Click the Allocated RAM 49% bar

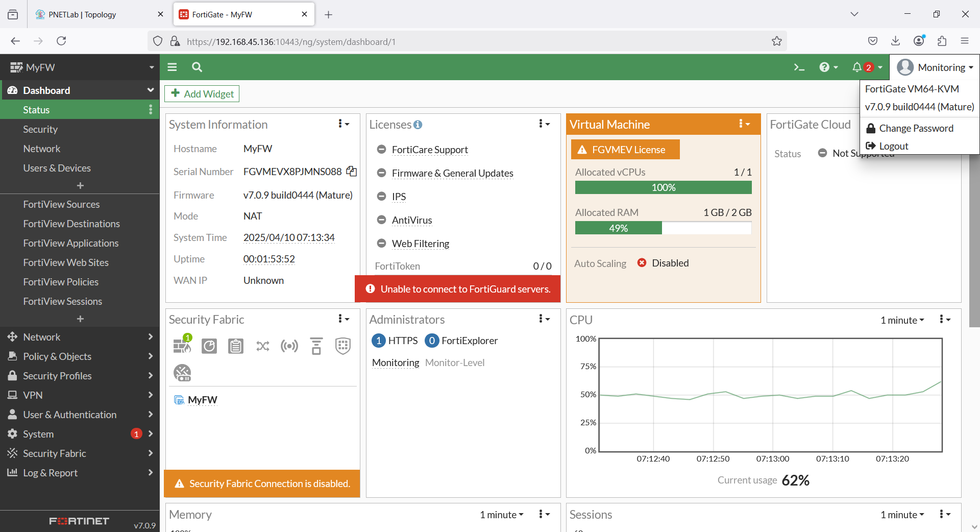coord(663,228)
